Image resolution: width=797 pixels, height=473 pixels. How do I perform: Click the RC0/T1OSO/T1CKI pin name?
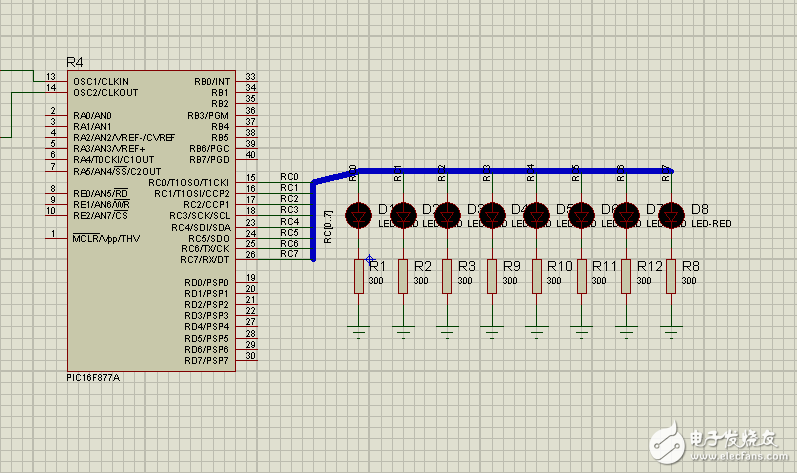189,182
